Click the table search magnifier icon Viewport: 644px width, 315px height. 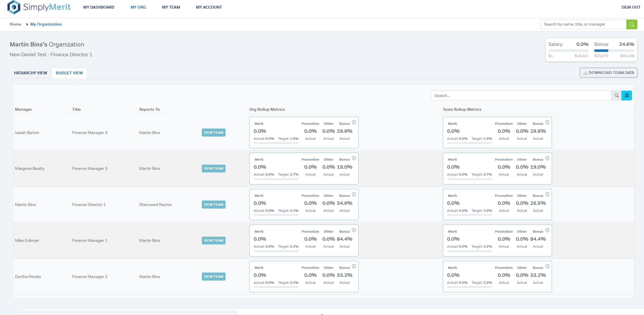point(616,96)
